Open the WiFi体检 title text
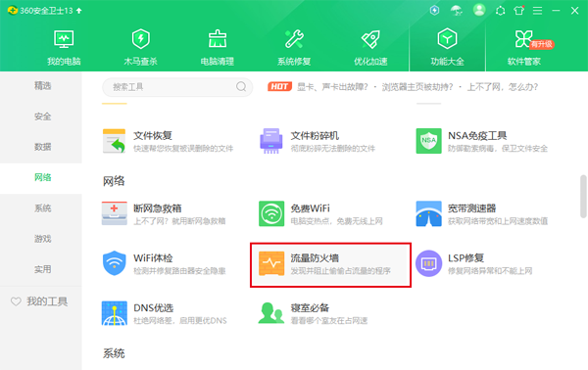588x370 pixels. (x=153, y=258)
